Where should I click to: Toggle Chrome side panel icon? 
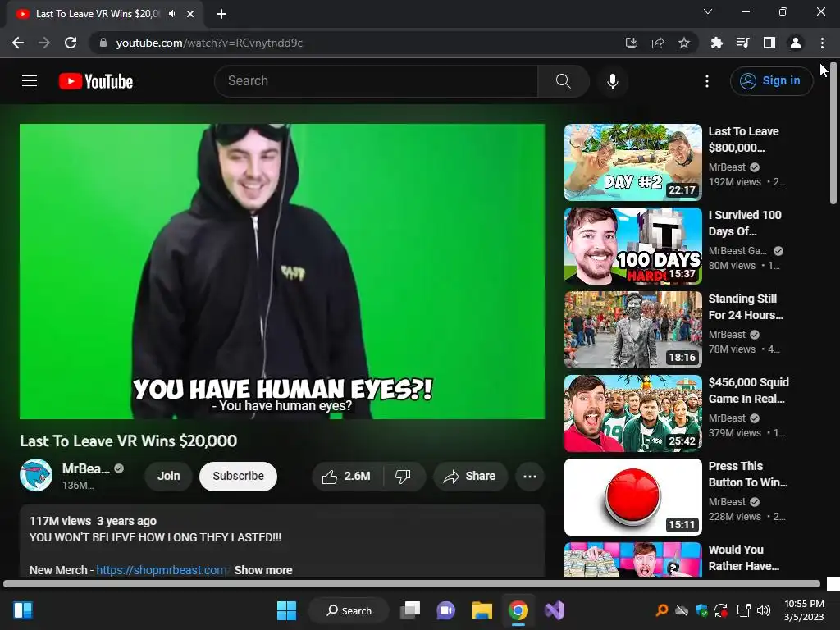pos(769,43)
